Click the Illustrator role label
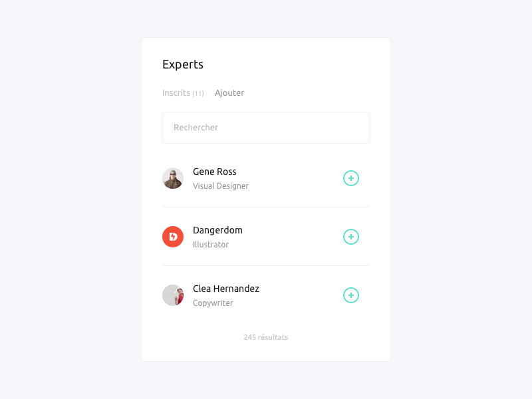Image resolution: width=532 pixels, height=399 pixels. tap(211, 245)
